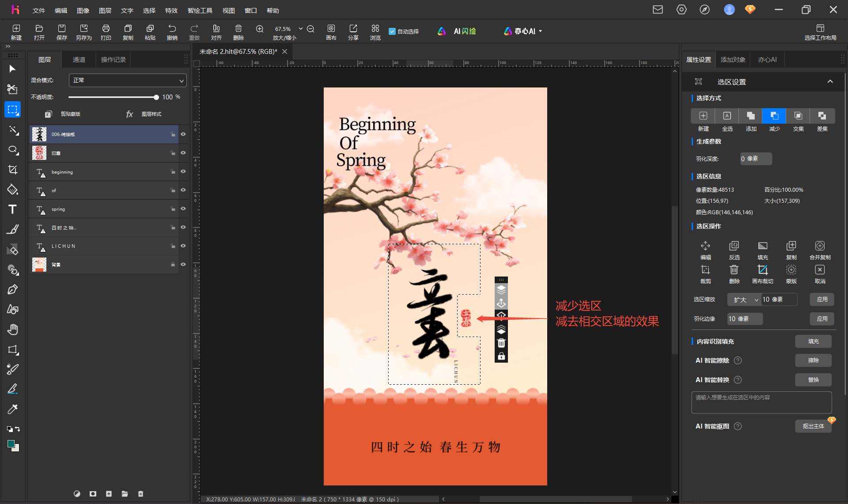The image size is (848, 504).
Task: Click the AI replace prompt text box
Action: [x=761, y=402]
